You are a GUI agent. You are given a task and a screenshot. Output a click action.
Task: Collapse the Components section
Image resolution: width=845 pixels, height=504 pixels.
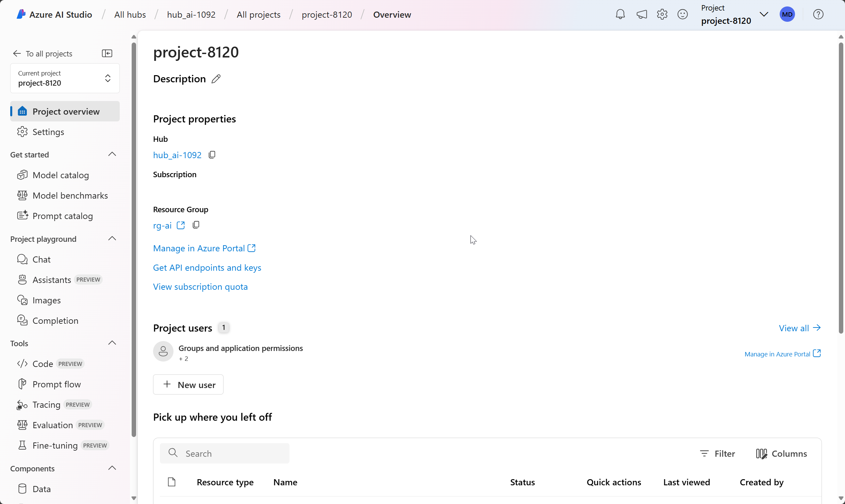coord(112,468)
